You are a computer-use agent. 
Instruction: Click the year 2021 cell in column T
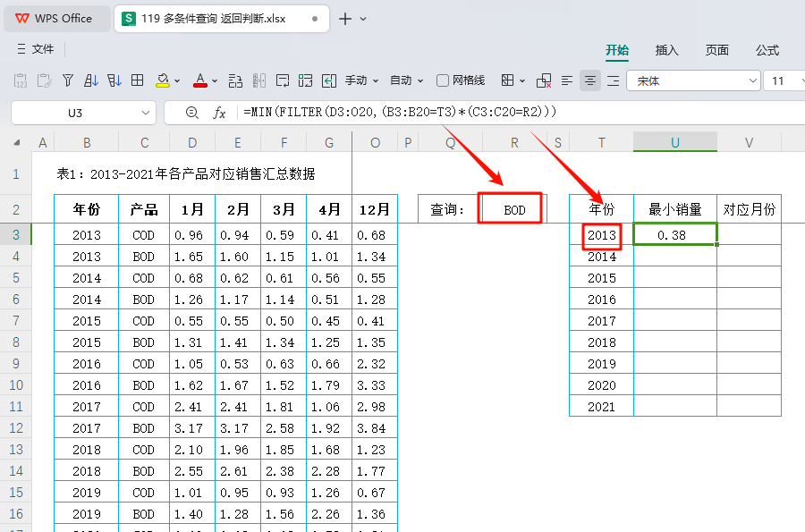click(x=602, y=406)
